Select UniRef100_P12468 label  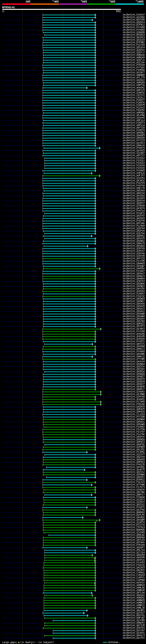(134, 226)
